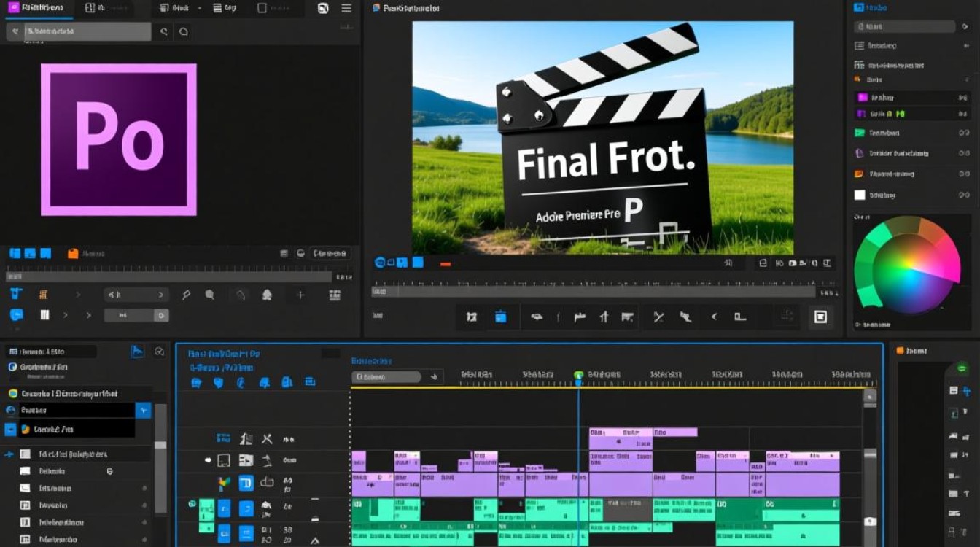Click the rounded text button at the source panel's bottom right
Image resolution: width=980 pixels, height=547 pixels.
point(329,254)
